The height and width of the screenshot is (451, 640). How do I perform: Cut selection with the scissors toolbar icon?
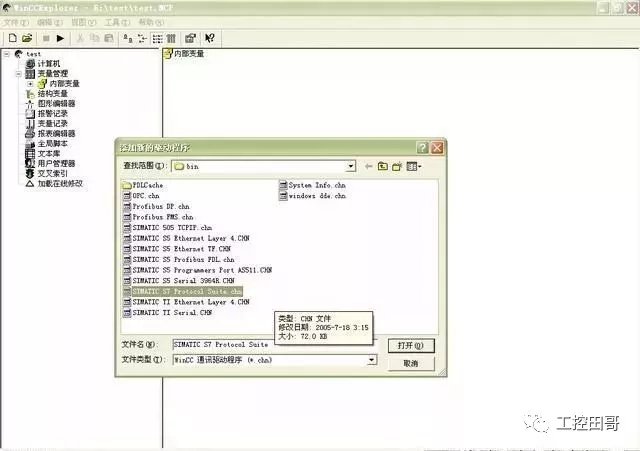pyautogui.click(x=80, y=38)
